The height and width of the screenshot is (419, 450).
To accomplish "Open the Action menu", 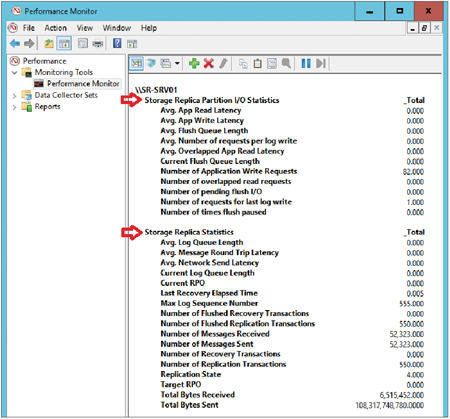I will pos(56,28).
